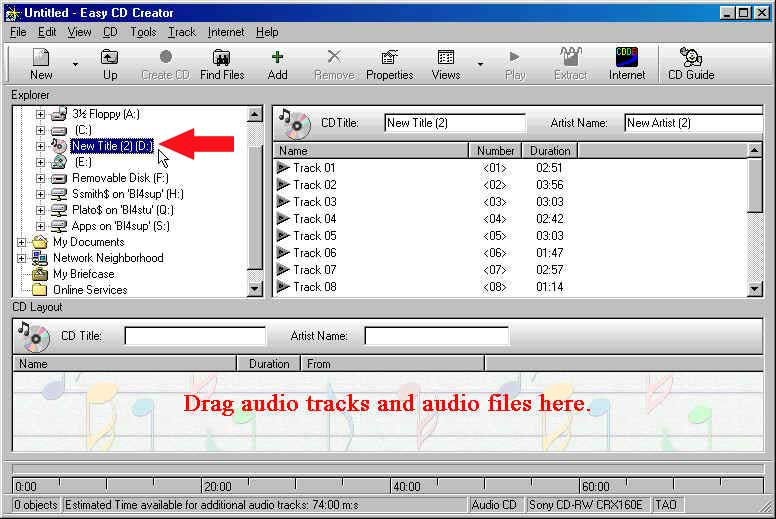
Task: Expand the My Documents folder
Action: (x=21, y=242)
